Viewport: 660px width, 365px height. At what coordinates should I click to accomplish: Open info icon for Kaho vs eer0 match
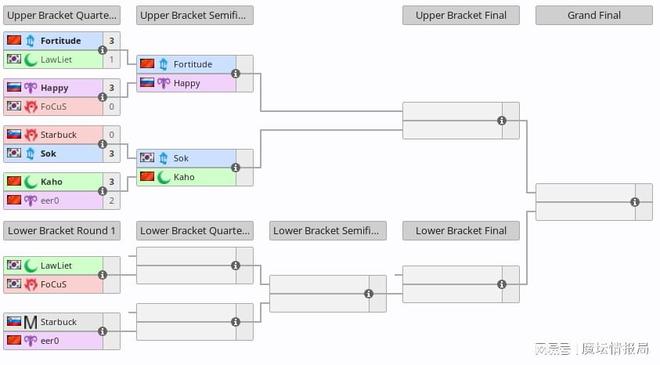[x=102, y=191]
